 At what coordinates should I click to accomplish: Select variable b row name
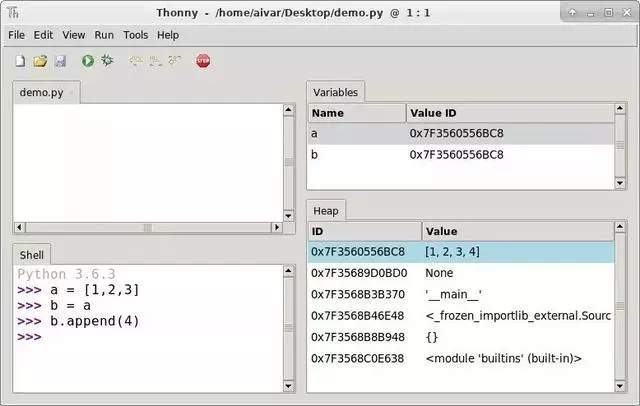tap(314, 155)
